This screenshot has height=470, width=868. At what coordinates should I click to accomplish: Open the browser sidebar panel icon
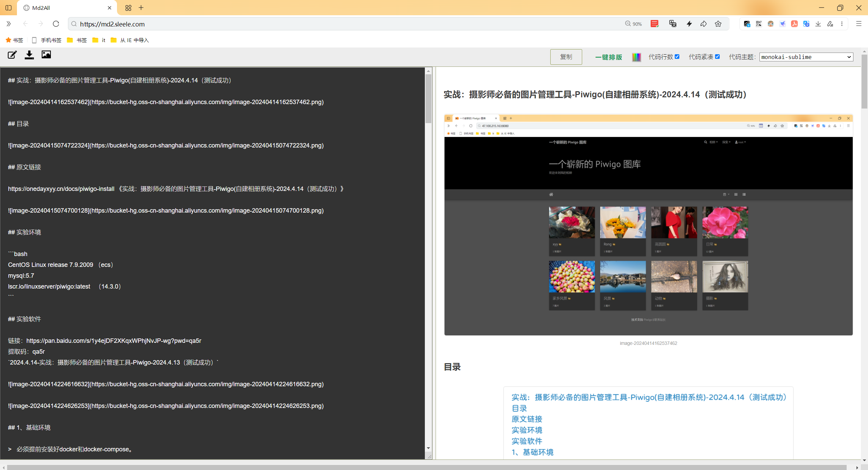8,8
